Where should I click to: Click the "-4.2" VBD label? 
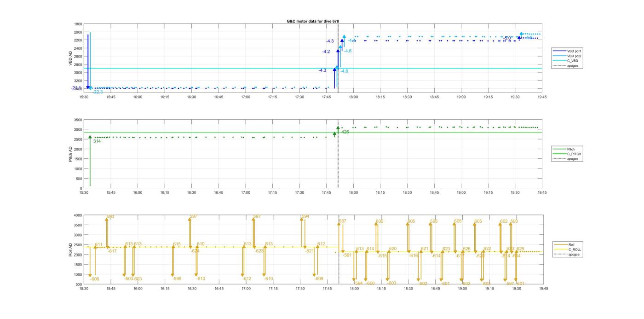point(326,52)
